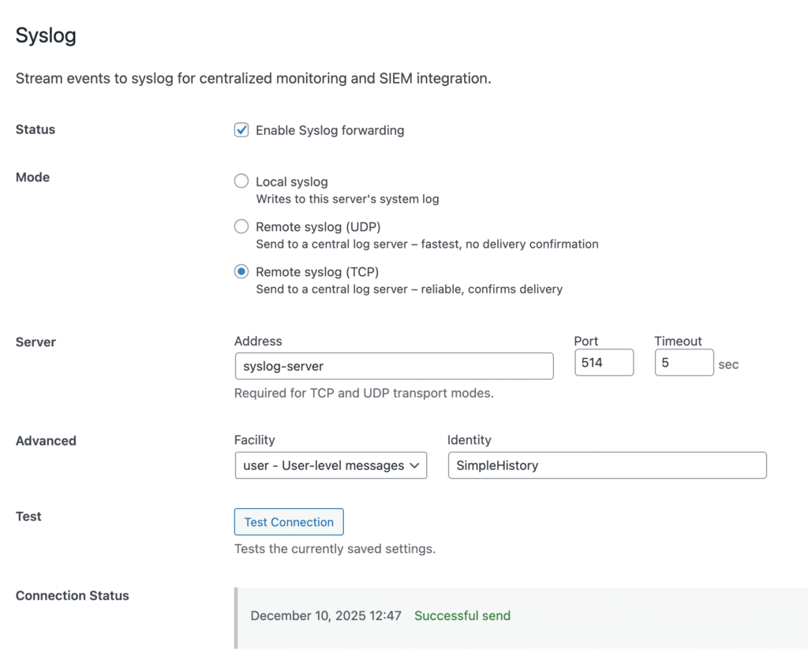This screenshot has height=672, width=808.
Task: Focus the server Address input field
Action: click(x=394, y=366)
